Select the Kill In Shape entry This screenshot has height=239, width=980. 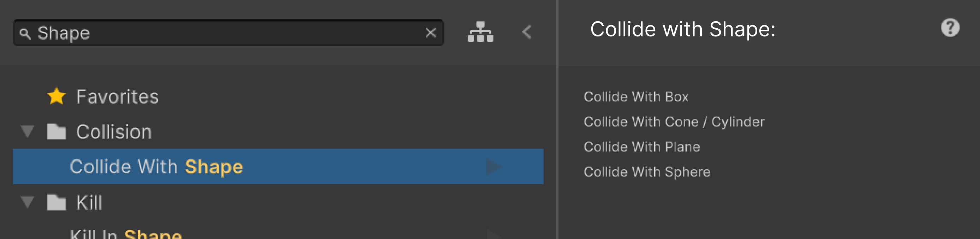(x=126, y=234)
